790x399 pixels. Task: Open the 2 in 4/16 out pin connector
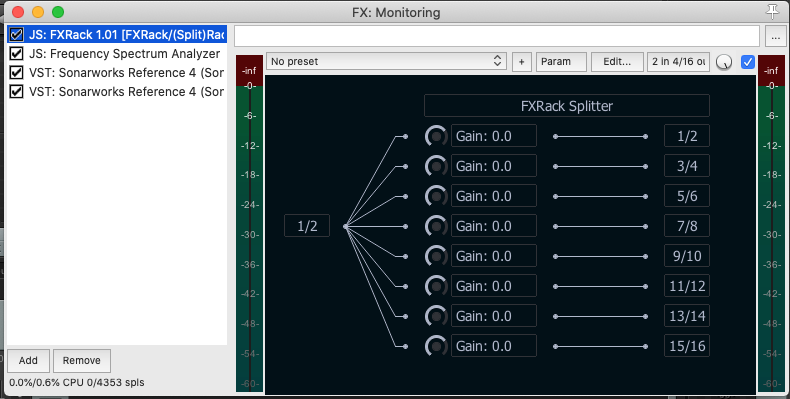coord(678,61)
